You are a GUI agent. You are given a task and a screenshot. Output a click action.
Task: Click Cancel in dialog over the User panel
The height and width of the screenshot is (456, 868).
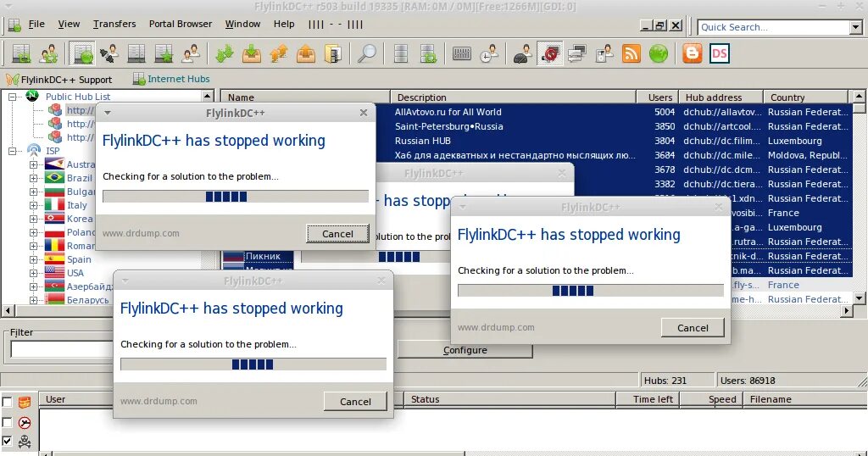(x=355, y=401)
